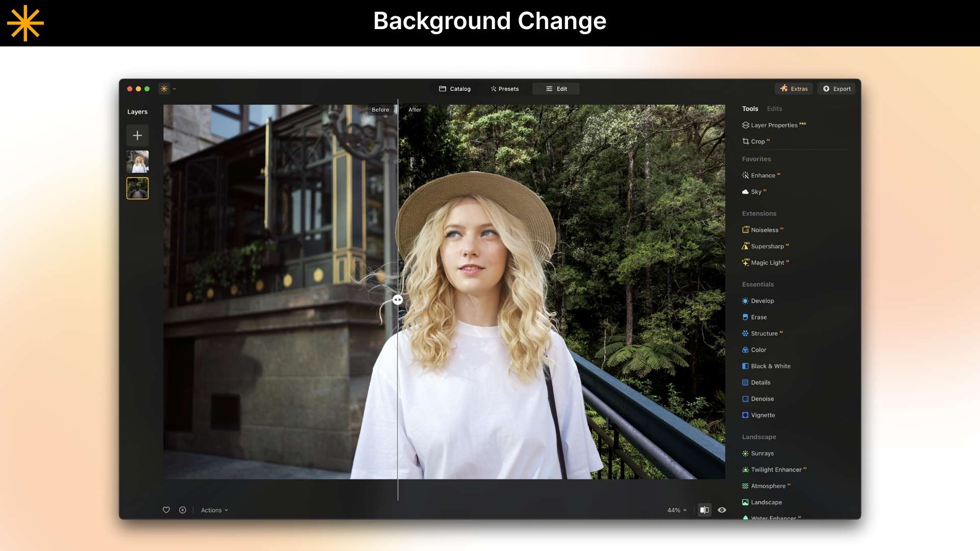Toggle quick preview with the eye icon
The width and height of the screenshot is (980, 551).
pos(721,510)
